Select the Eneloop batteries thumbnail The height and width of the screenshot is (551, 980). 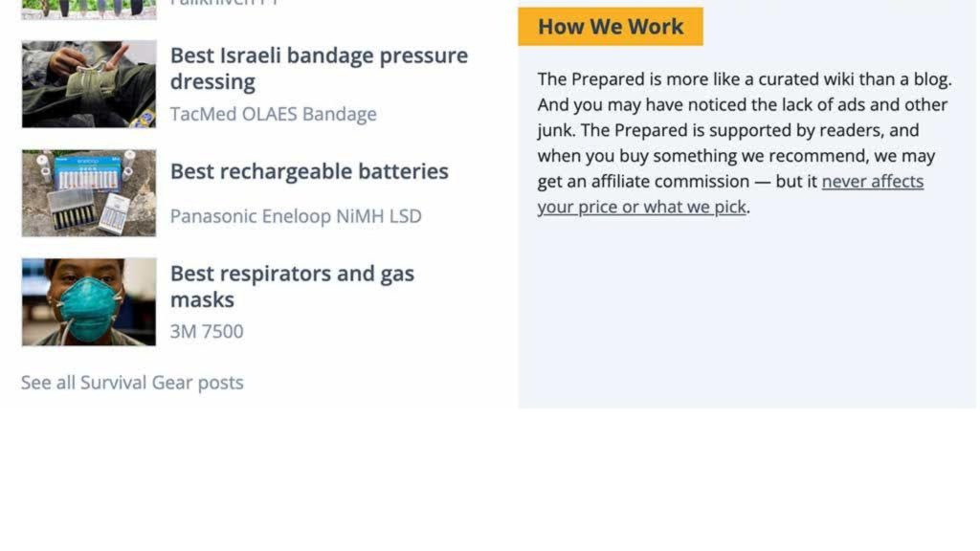pos(88,192)
